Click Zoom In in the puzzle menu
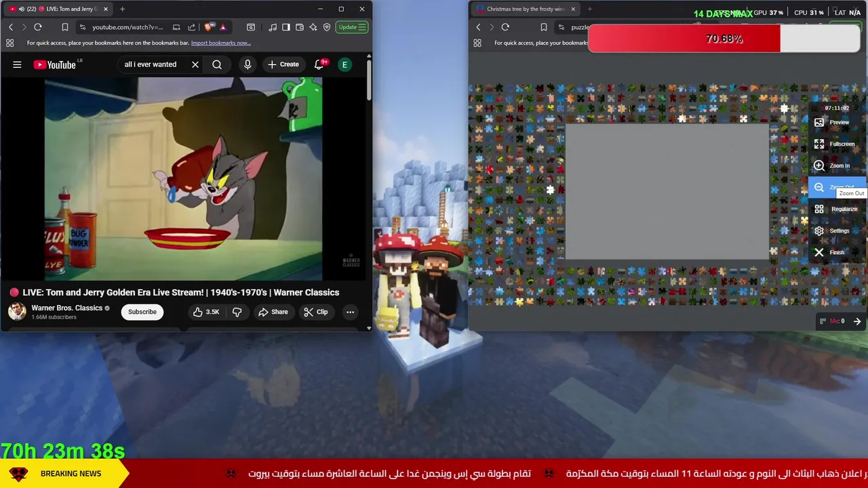This screenshot has width=868, height=488. pos(837,165)
